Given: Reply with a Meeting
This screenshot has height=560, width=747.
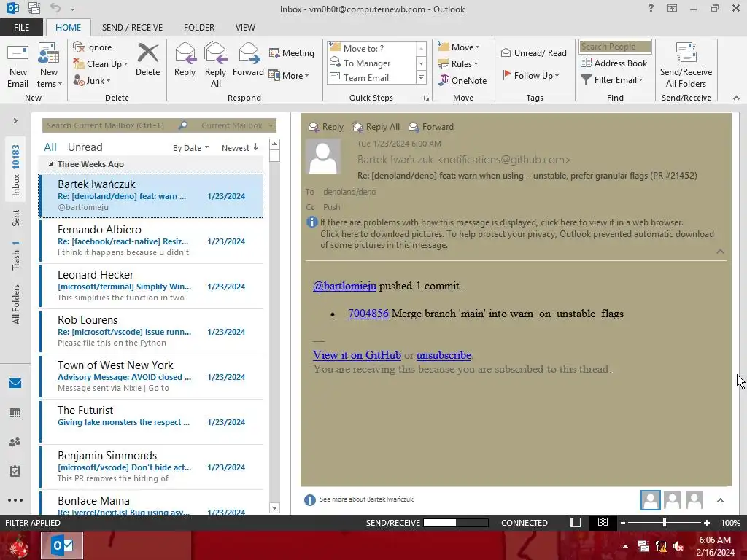Looking at the screenshot, I should [x=292, y=52].
